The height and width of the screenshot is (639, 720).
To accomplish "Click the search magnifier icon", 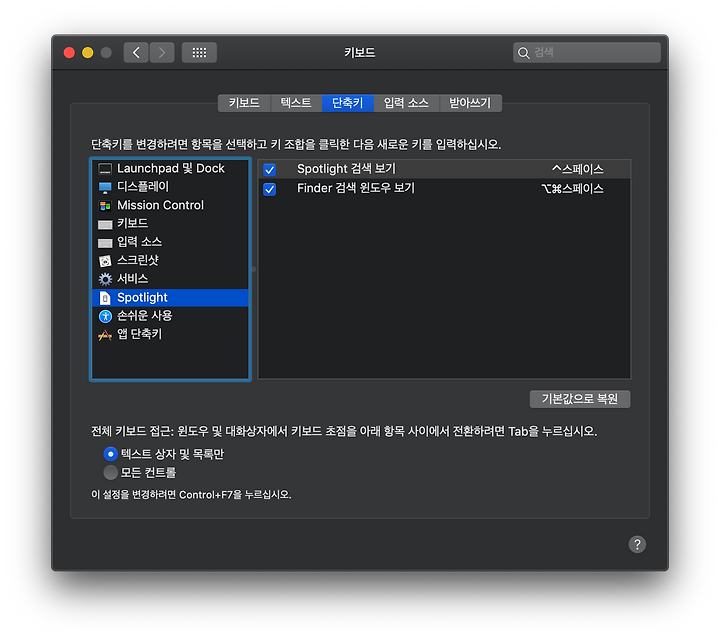I will click(523, 53).
